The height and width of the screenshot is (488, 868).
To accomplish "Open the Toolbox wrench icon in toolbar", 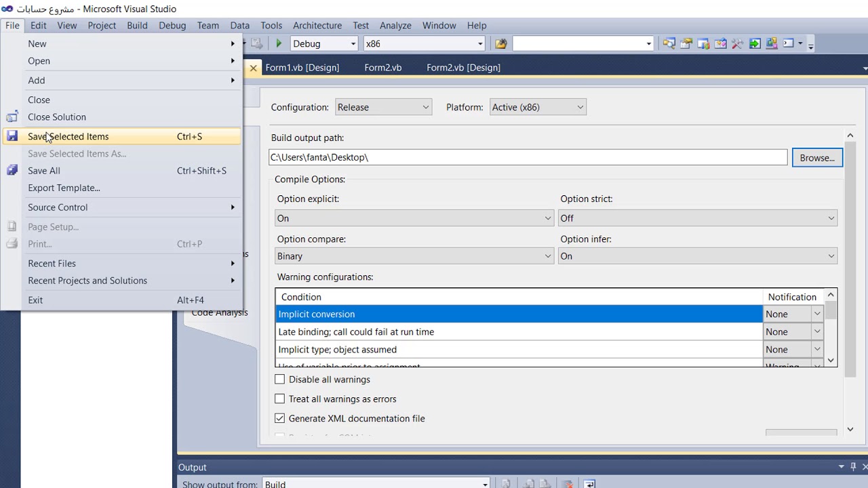I will (737, 44).
